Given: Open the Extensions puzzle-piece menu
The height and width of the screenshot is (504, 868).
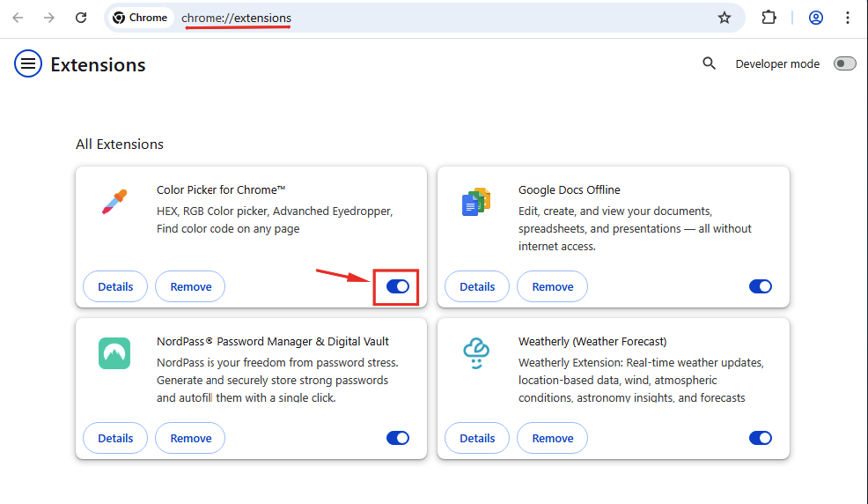Looking at the screenshot, I should pos(769,18).
